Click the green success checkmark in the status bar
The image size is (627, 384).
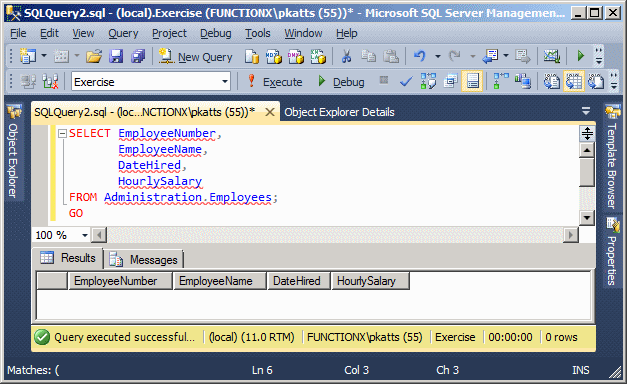tap(42, 337)
